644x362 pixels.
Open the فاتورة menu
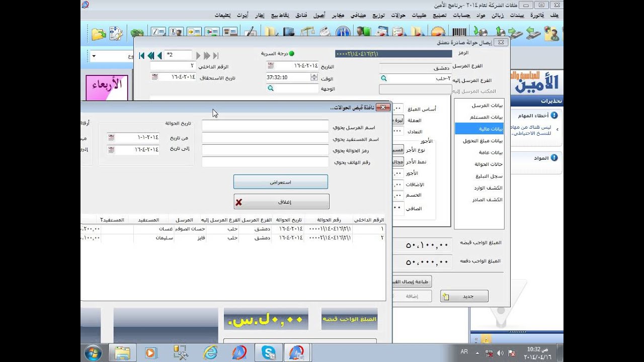coord(537,16)
